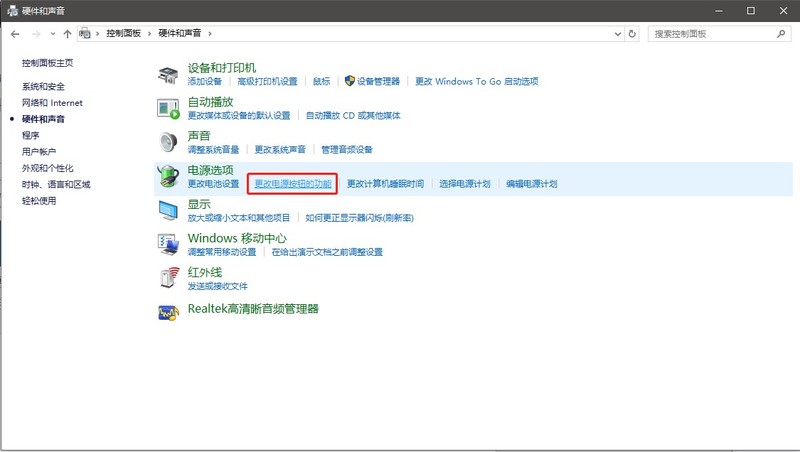Image resolution: width=800 pixels, height=452 pixels.
Task: Click the search magnifier icon
Action: [781, 34]
